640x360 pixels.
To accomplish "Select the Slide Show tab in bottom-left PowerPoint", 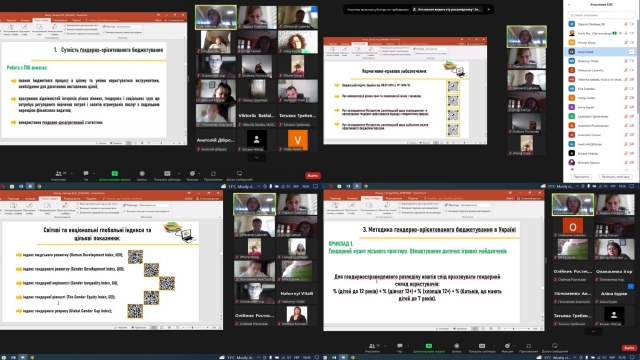I will point(50,198).
